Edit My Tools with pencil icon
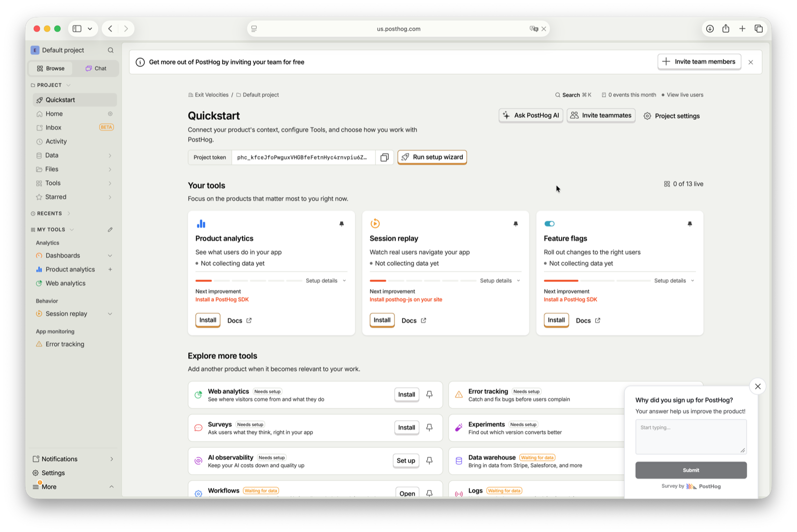The image size is (797, 532). 110,230
